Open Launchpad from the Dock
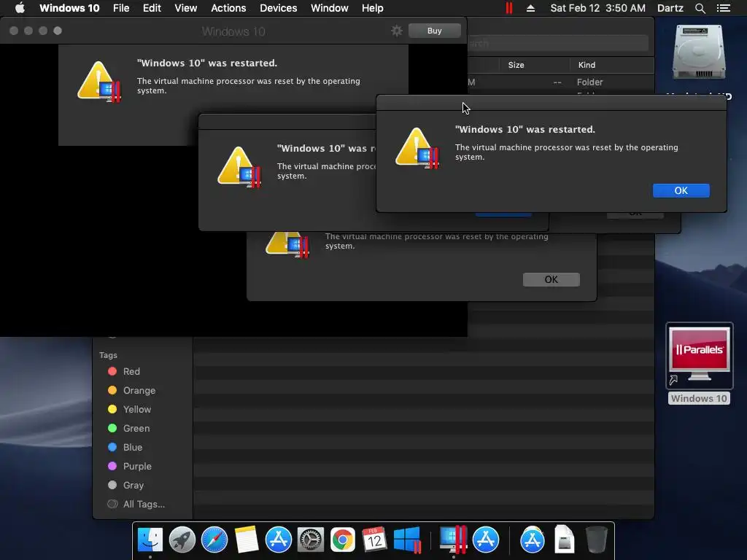This screenshot has width=747, height=560. 182,540
